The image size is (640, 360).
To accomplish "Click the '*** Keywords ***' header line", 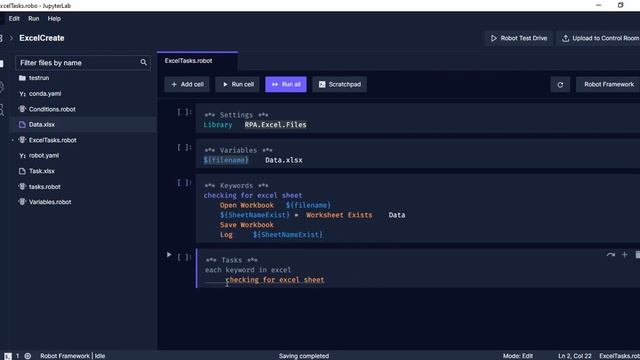I will (236, 186).
